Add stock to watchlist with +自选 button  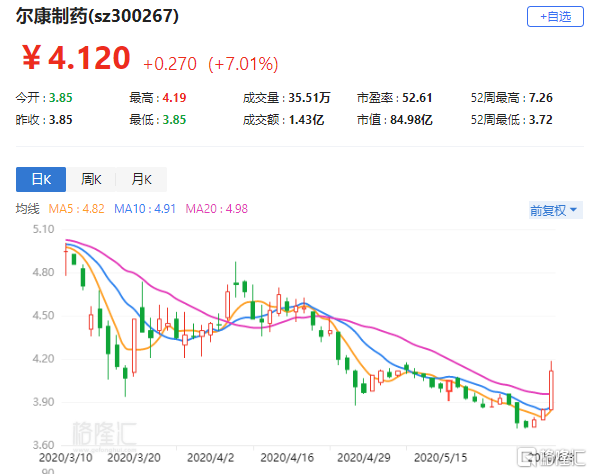(555, 17)
